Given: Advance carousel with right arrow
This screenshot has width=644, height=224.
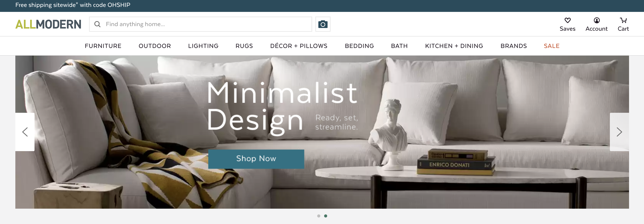Looking at the screenshot, I should [619, 132].
